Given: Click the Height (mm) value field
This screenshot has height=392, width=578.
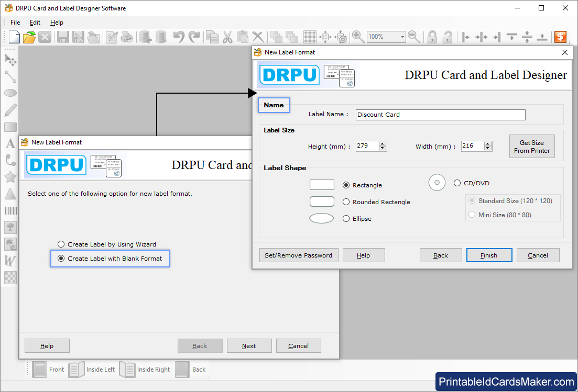Looking at the screenshot, I should pos(367,146).
